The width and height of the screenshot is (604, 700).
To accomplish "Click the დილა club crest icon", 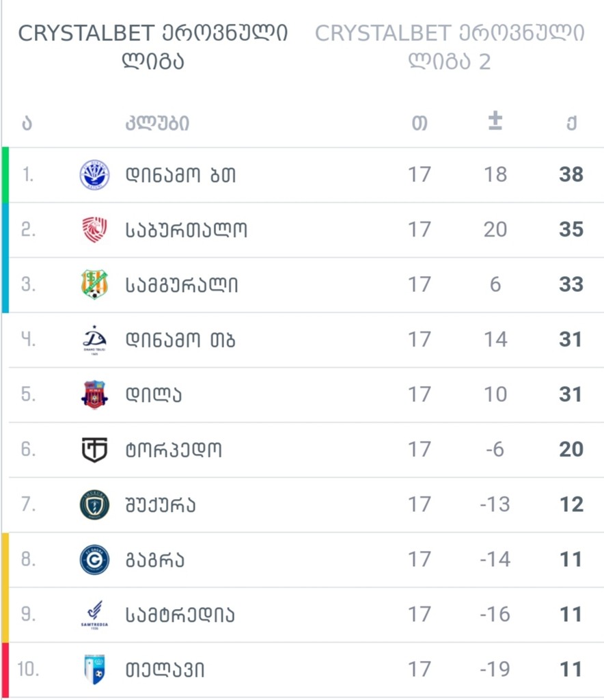I will [x=94, y=394].
